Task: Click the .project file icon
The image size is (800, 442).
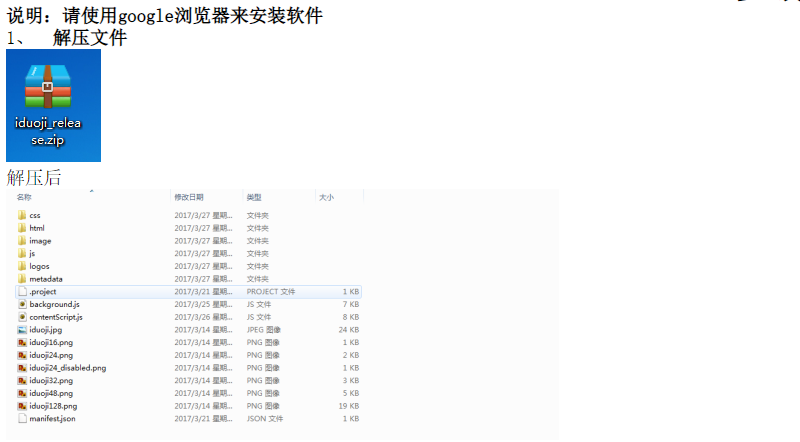Action: tap(22, 291)
